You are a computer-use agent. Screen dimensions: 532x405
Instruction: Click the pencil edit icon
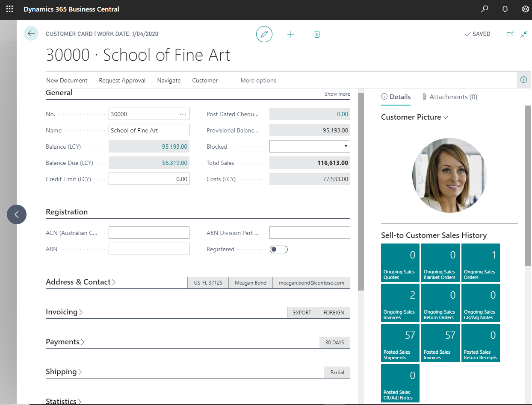pos(264,34)
